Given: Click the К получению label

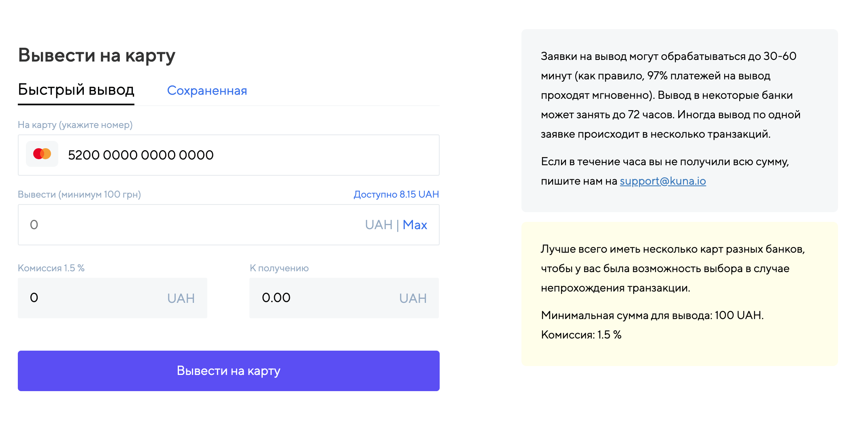Looking at the screenshot, I should tap(279, 268).
